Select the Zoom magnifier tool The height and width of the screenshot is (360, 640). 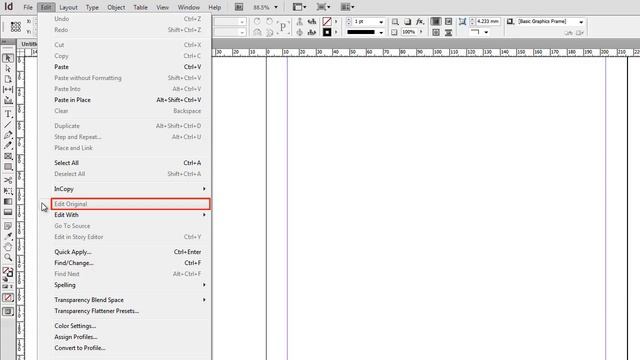[8, 258]
